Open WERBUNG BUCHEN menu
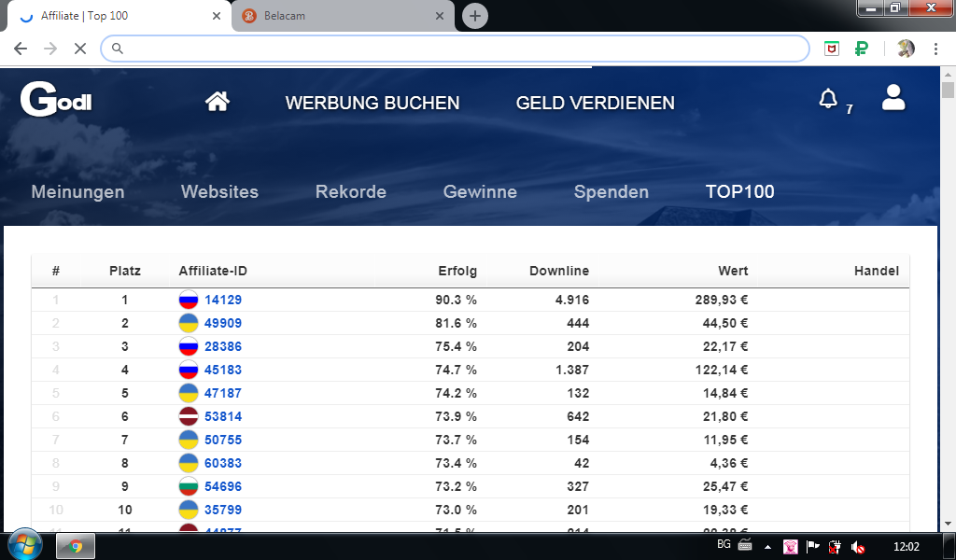Image resolution: width=956 pixels, height=560 pixels. click(x=373, y=103)
